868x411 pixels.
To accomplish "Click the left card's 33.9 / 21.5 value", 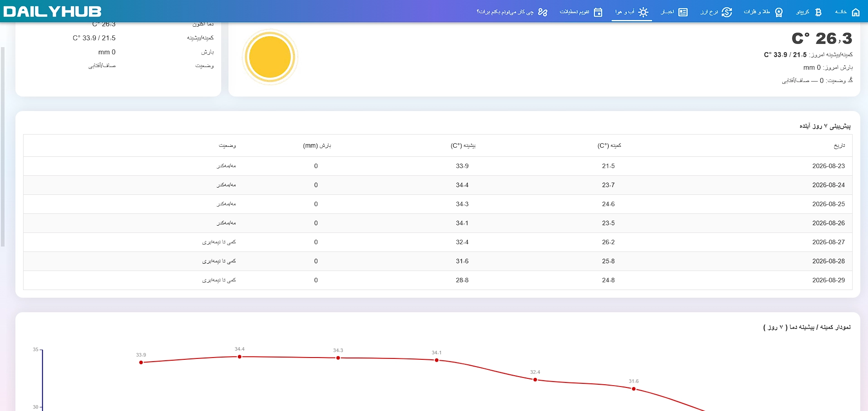I will [x=94, y=38].
